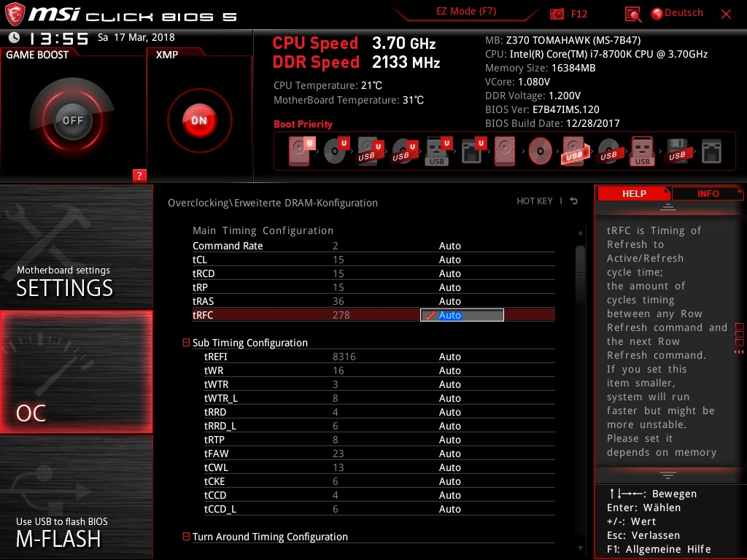This screenshot has height=560, width=747.
Task: Open the tRTP Auto value
Action: tap(449, 440)
